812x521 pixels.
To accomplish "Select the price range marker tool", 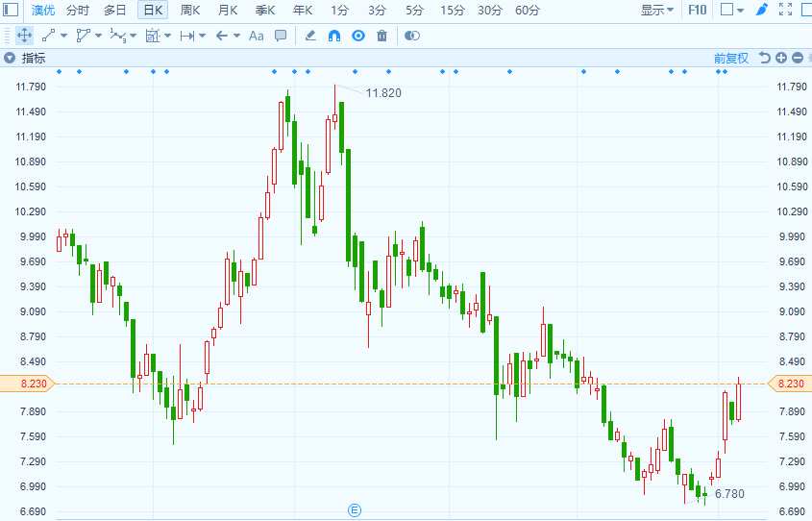I will 187,36.
